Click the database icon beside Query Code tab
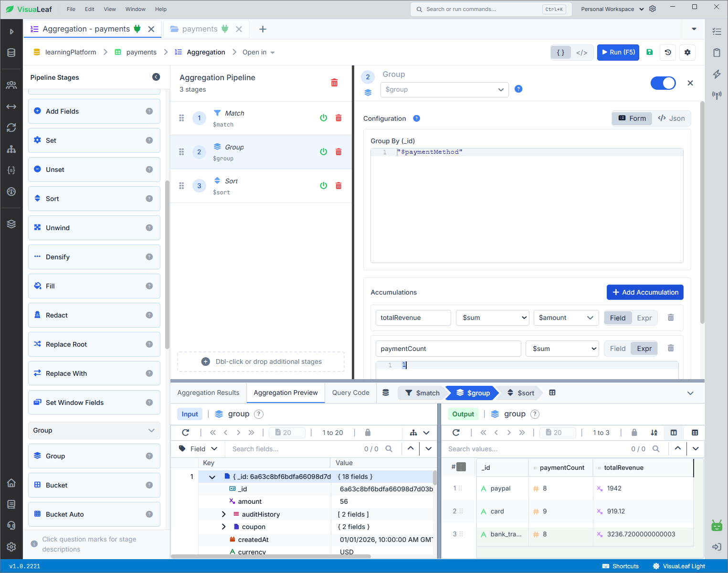 (386, 393)
